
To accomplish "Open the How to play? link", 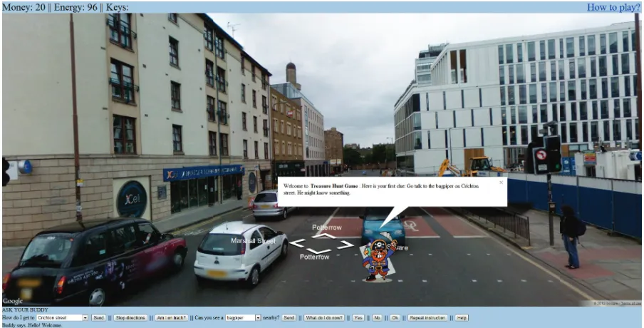I will click(613, 7).
